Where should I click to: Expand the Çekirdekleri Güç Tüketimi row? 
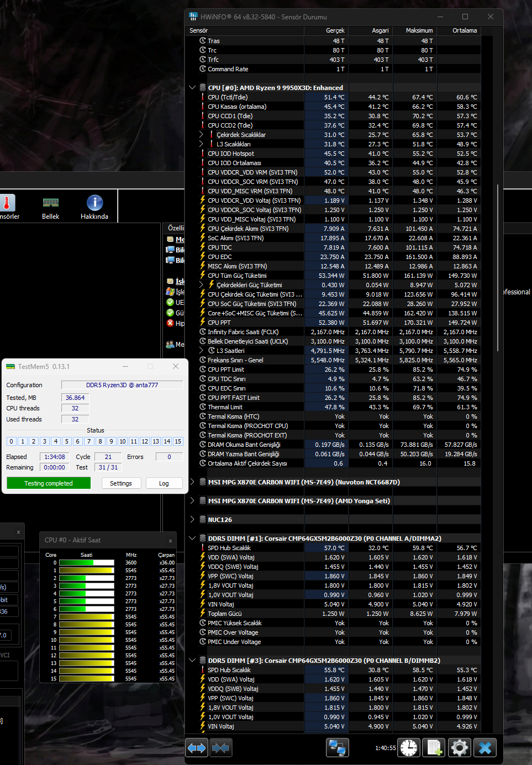click(x=201, y=285)
